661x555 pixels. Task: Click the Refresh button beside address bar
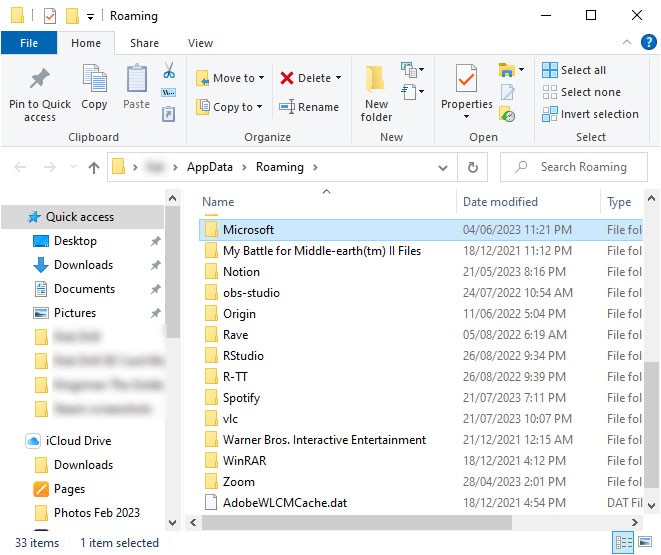click(x=473, y=167)
